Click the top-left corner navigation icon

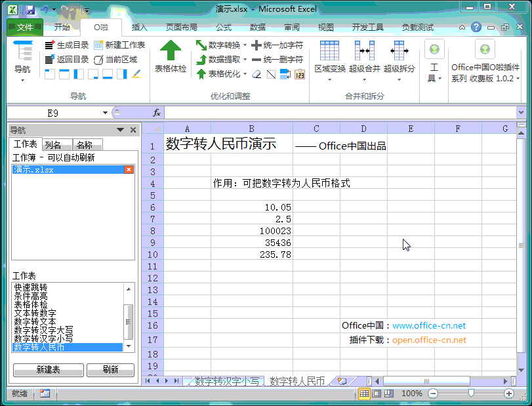point(50,74)
